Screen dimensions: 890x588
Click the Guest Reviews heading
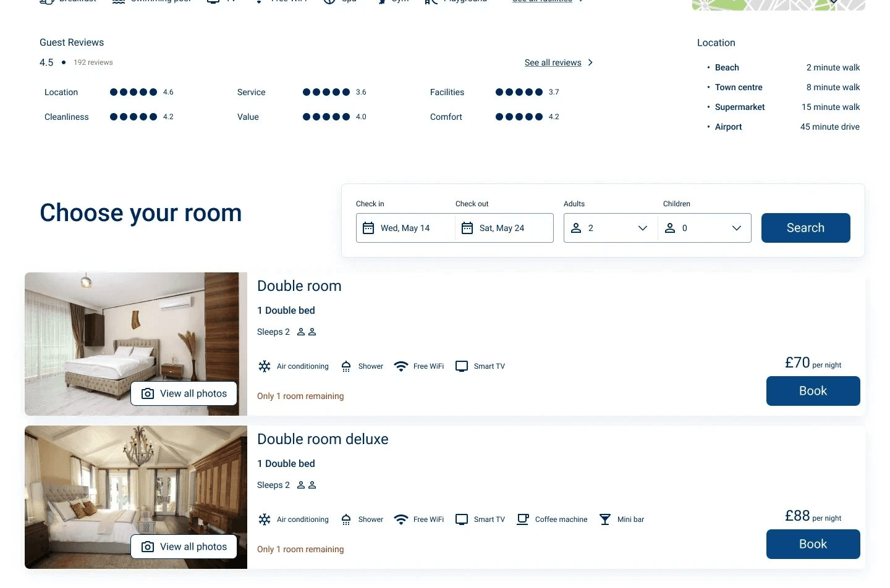72,43
